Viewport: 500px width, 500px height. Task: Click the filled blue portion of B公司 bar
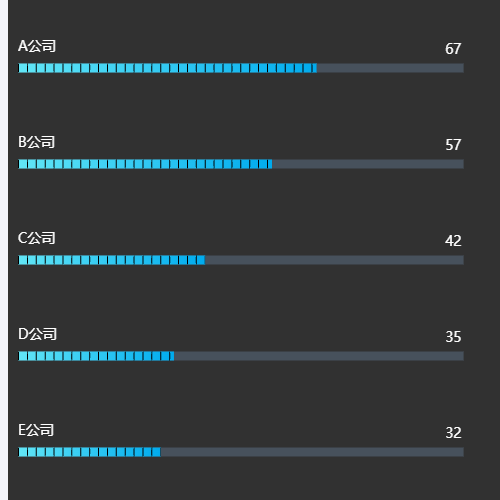[145, 164]
